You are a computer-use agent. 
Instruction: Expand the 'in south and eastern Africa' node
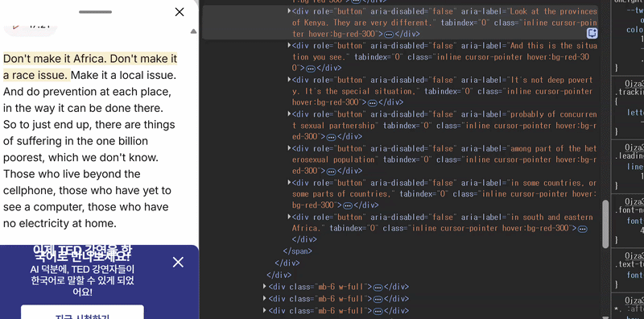289,216
